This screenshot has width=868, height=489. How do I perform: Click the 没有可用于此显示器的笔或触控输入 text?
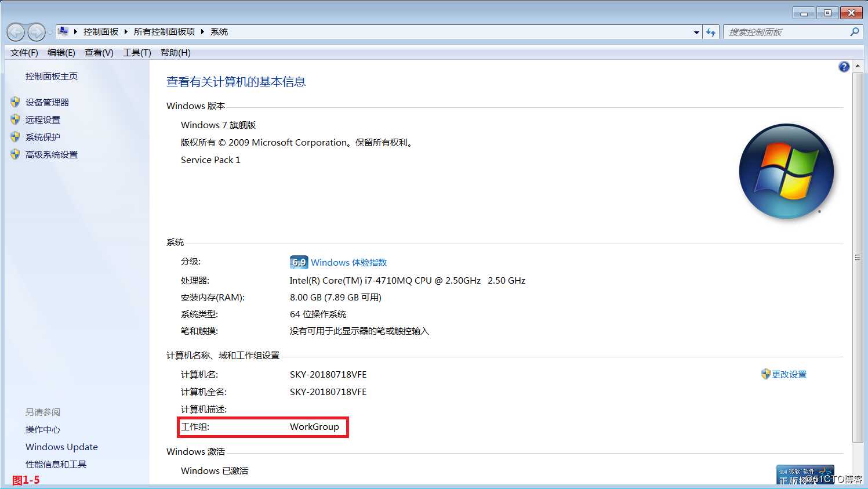point(359,331)
